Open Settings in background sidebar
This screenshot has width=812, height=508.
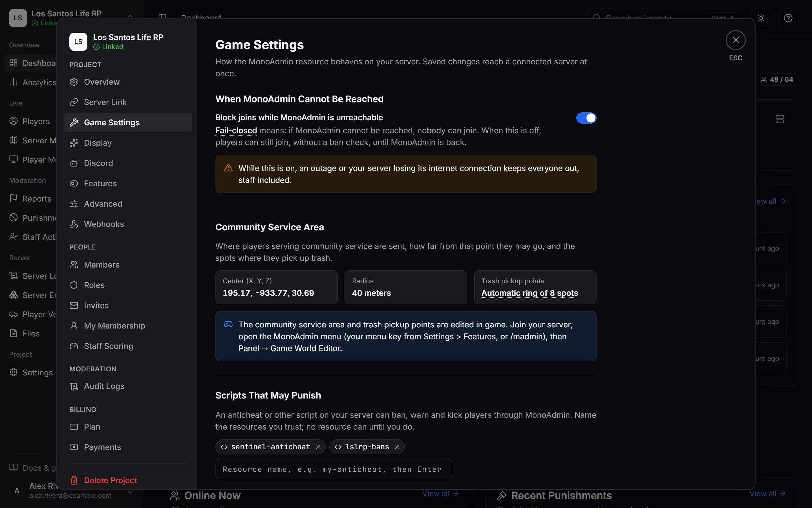point(30,373)
